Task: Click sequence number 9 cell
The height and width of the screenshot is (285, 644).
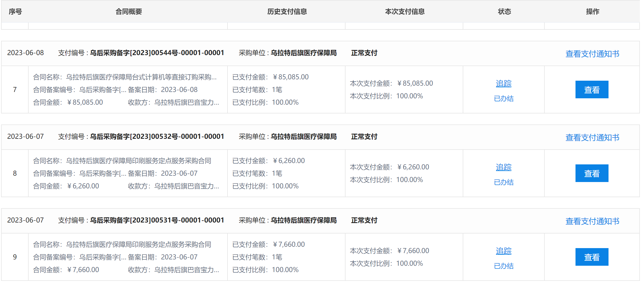Action: pos(15,257)
